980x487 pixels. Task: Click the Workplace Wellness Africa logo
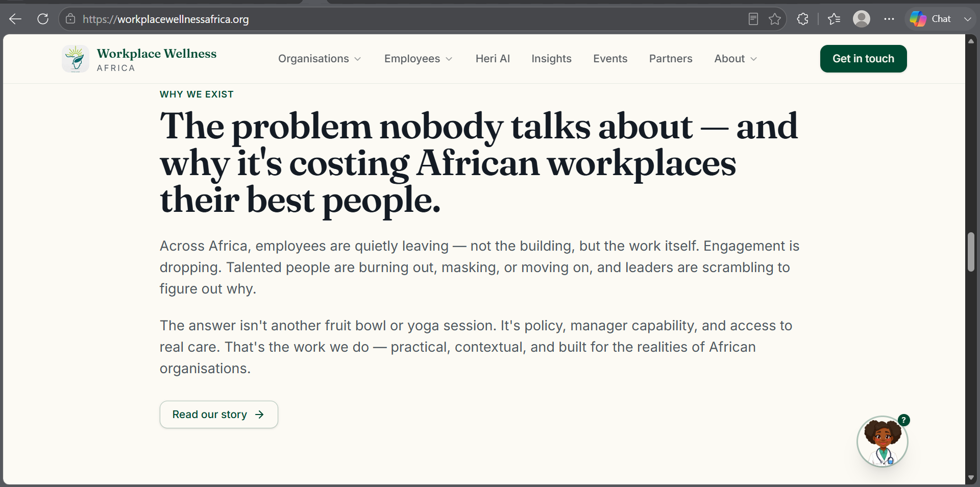pyautogui.click(x=76, y=59)
